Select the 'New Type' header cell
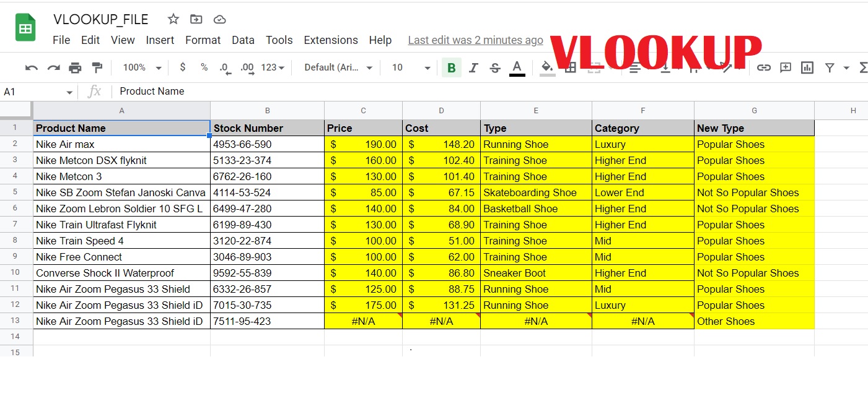 (754, 128)
